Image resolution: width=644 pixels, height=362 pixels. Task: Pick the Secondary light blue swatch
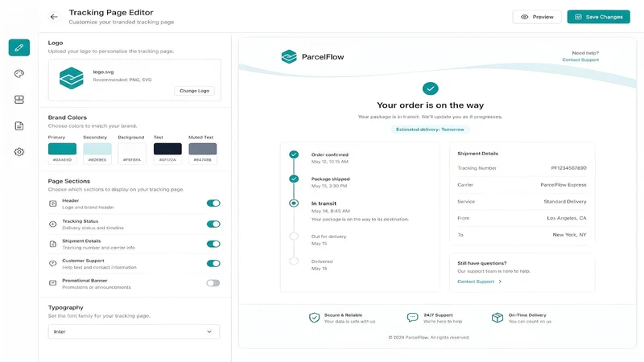pos(97,149)
